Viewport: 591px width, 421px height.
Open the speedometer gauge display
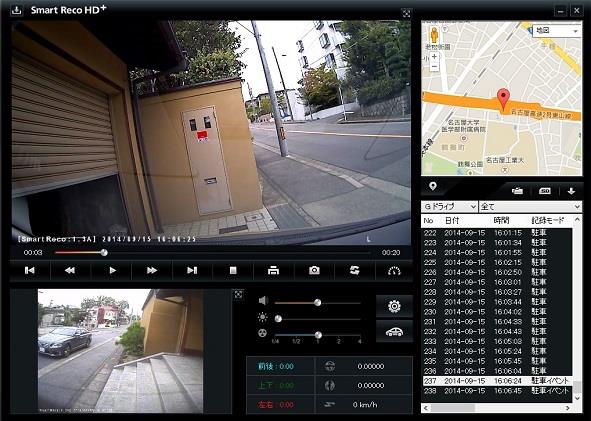coord(394,270)
